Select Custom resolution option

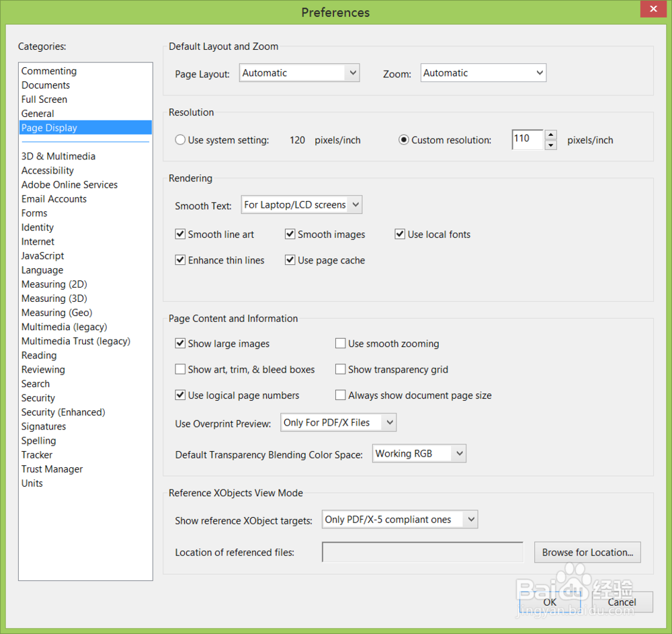(404, 139)
